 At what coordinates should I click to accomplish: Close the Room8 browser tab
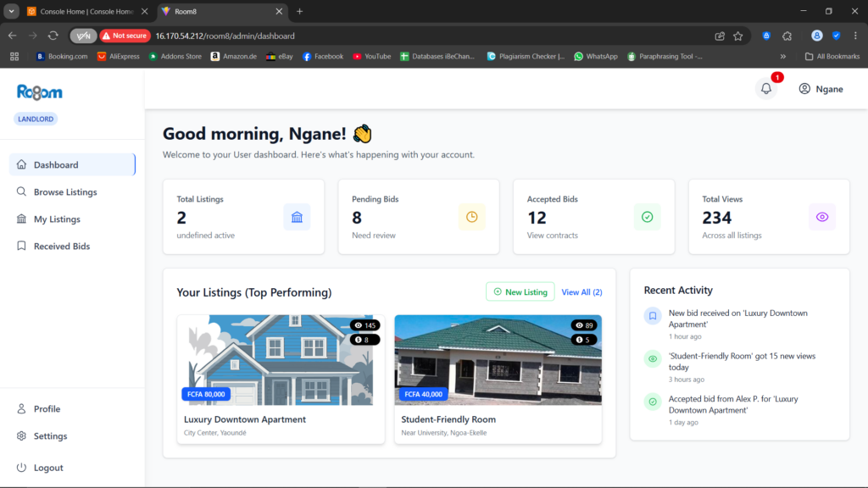point(279,11)
